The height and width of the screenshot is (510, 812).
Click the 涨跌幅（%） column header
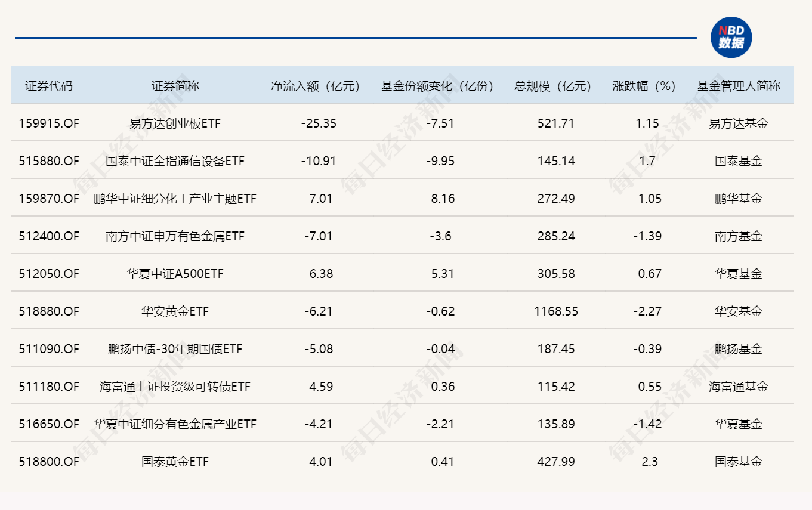point(644,86)
